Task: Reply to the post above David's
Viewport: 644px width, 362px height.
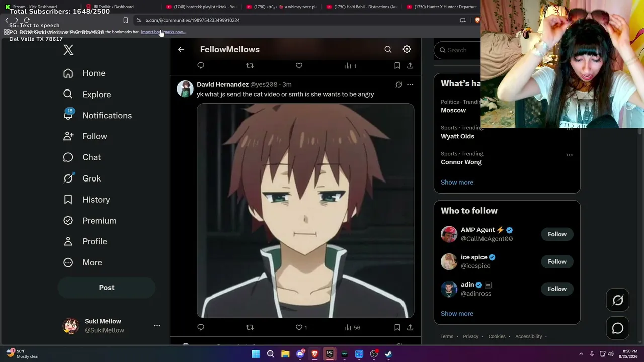Action: 201,65
